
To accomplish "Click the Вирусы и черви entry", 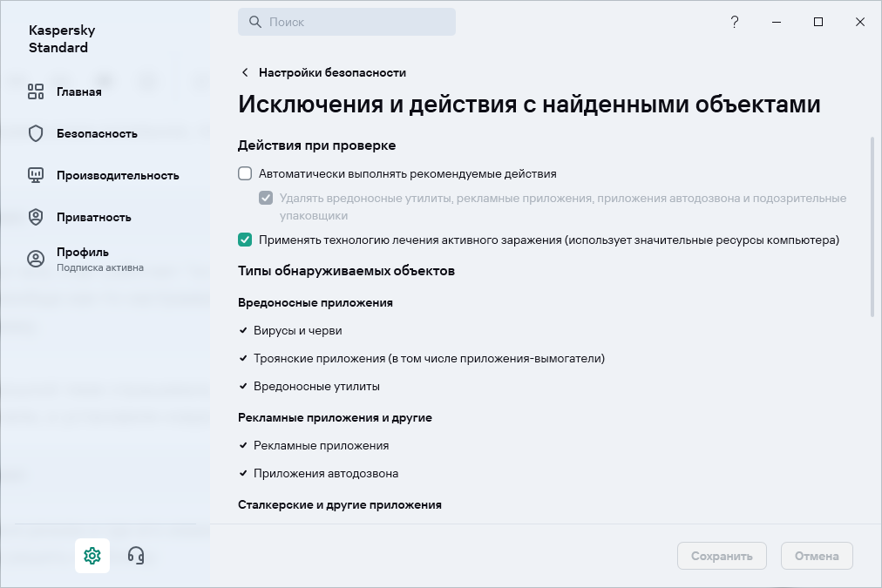I will point(297,330).
